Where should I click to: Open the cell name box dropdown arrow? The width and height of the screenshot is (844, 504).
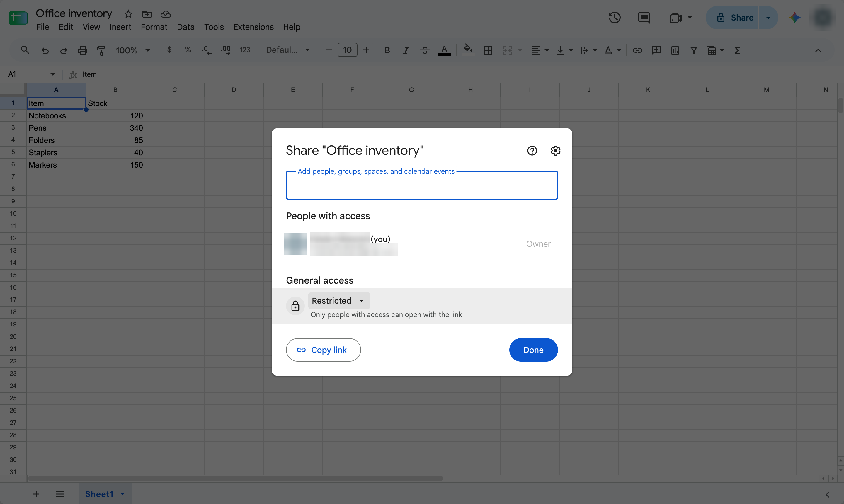coord(53,74)
